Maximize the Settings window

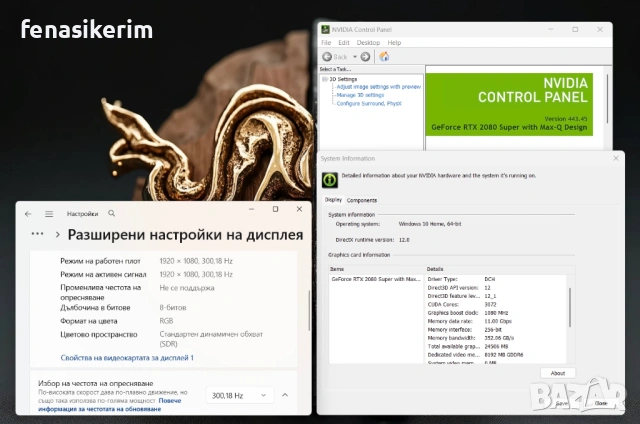click(276, 209)
